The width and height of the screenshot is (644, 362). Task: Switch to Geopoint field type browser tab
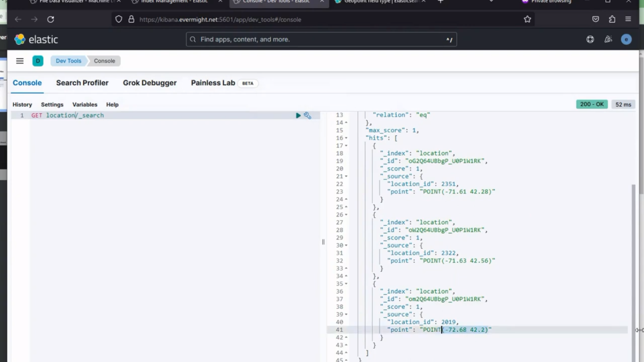[x=380, y=2]
